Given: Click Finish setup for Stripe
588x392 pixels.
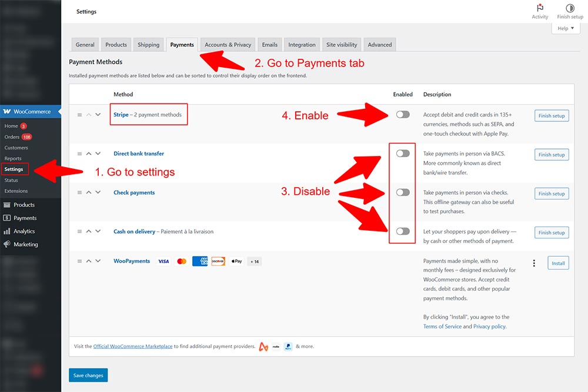Looking at the screenshot, I should (552, 115).
